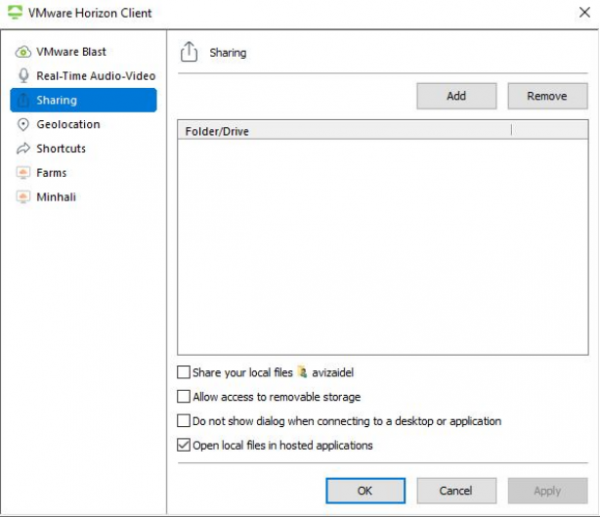Viewport: 600px width, 517px height.
Task: Click the Farms desktop icon
Action: tap(23, 173)
